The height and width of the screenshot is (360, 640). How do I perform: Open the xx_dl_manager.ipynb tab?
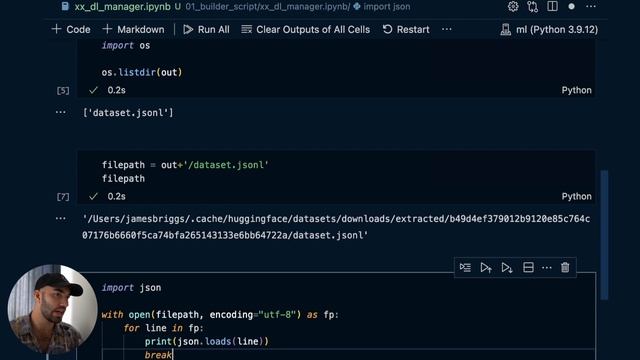[121, 7]
